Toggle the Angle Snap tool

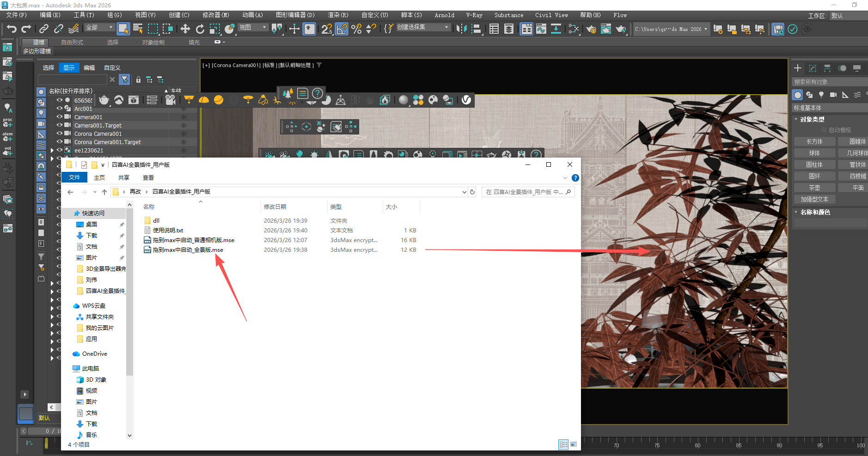pos(342,29)
